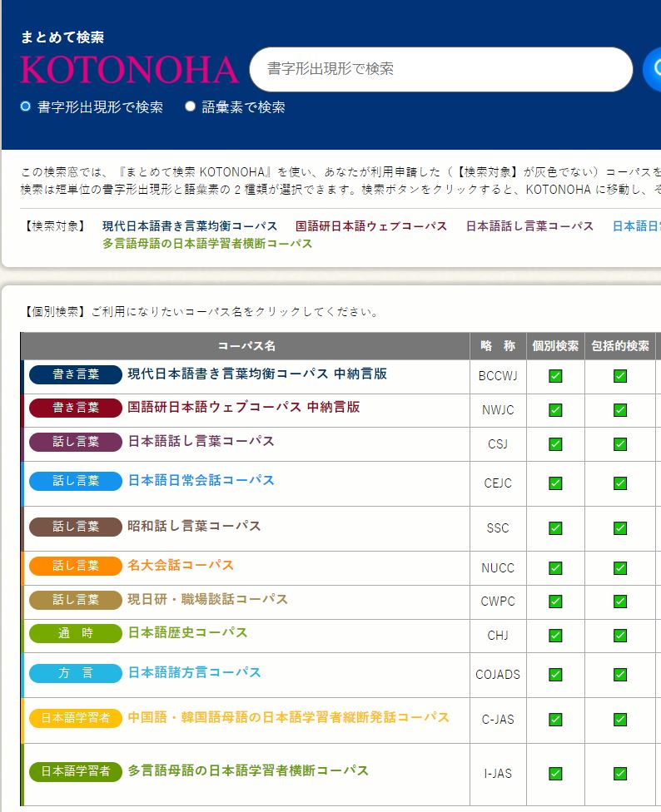The image size is (661, 812).
Task: Click 包括的検索 checkmark for CHJ
Action: tap(620, 636)
